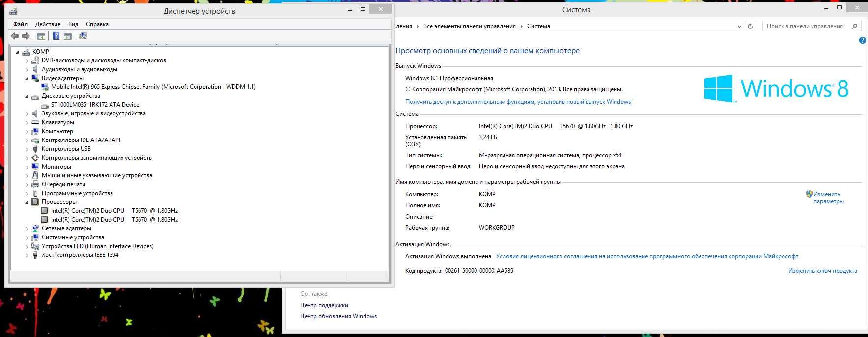Screen dimensions: 868x337
Task: Open Microsoft license agreement terms link
Action: coord(647,256)
